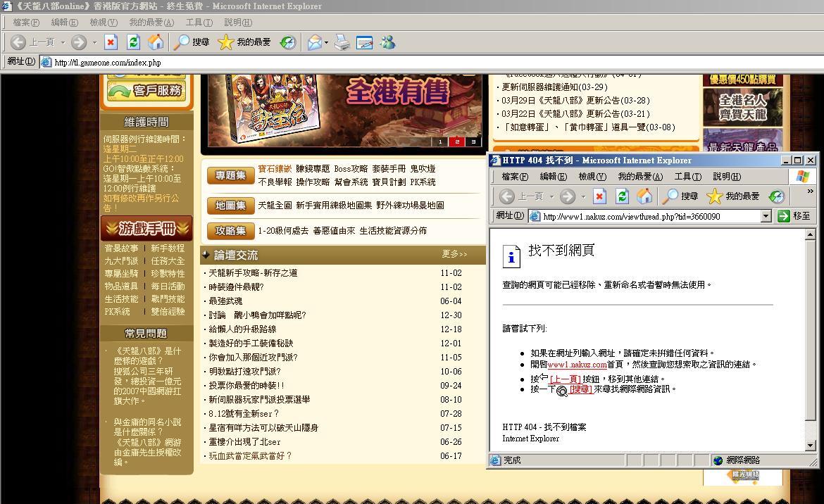Image resolution: width=824 pixels, height=504 pixels.
Task: Click Back arrow in HTTP 404 window
Action: 506,196
